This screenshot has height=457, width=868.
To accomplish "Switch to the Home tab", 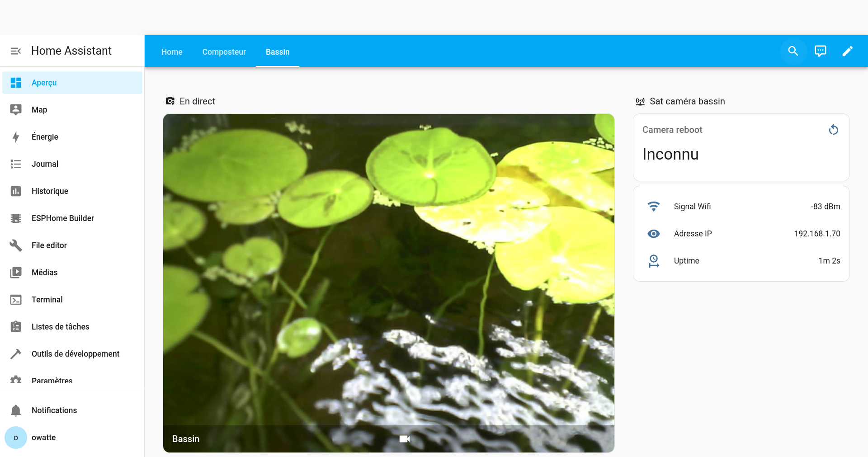I will click(172, 52).
